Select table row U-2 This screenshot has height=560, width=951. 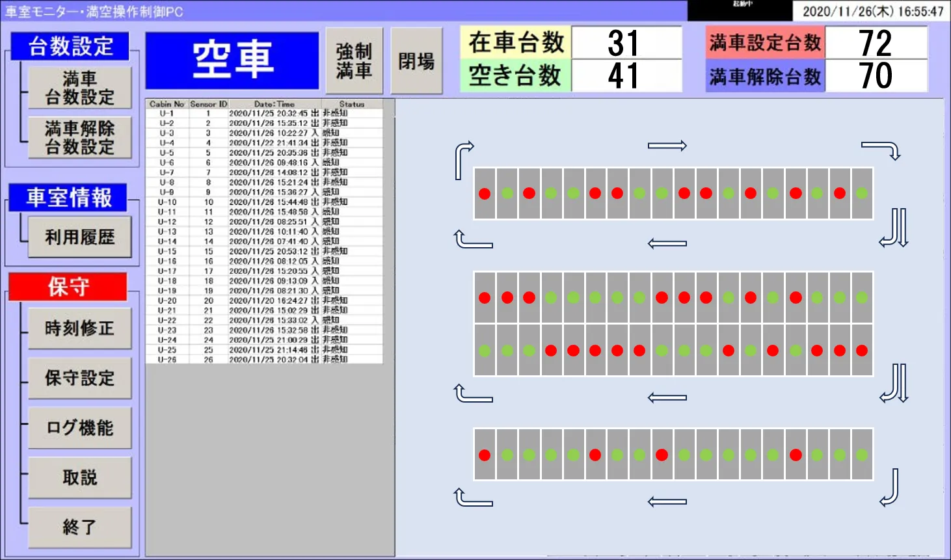click(x=264, y=123)
